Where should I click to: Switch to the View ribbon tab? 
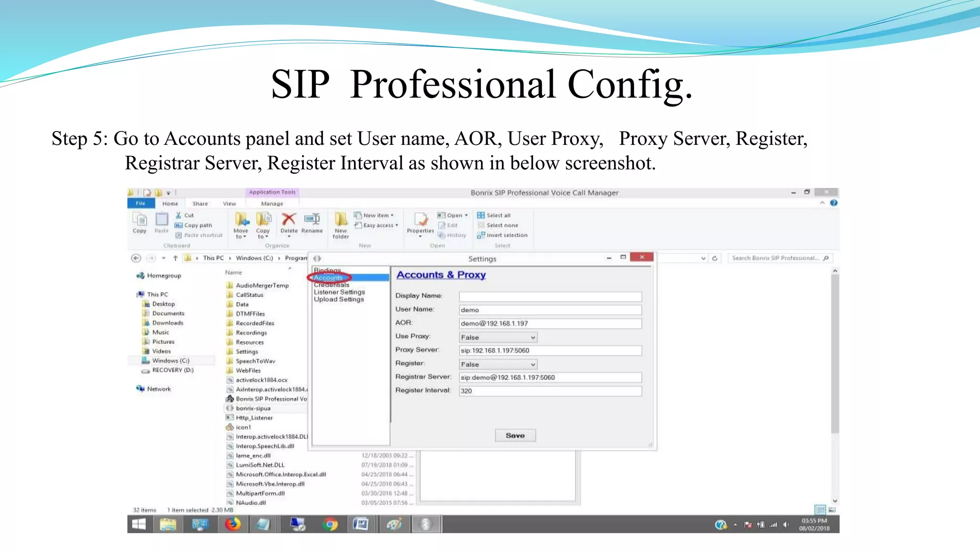[229, 204]
